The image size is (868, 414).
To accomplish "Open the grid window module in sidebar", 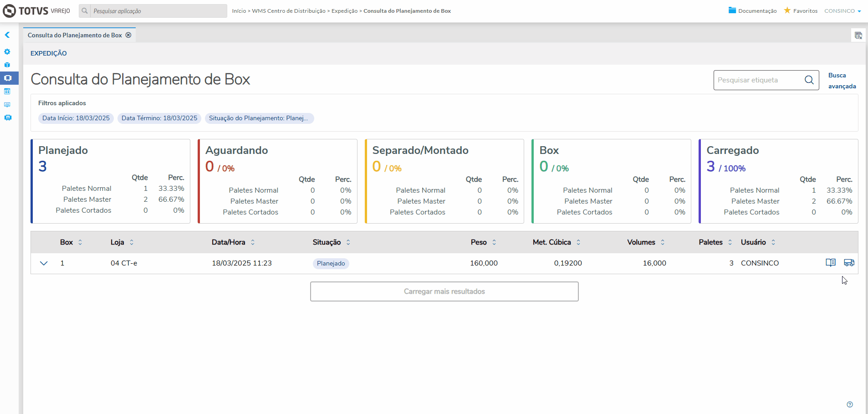I will click(7, 92).
